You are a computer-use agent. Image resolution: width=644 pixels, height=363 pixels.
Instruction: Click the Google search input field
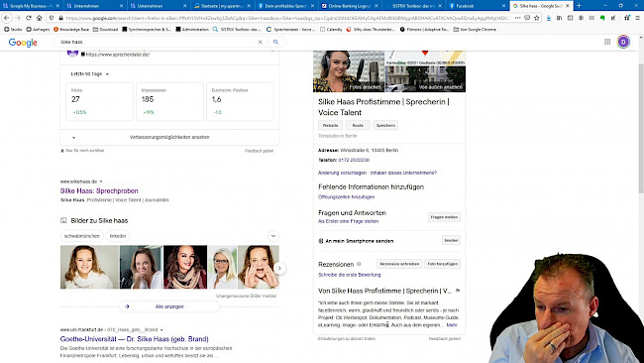[x=159, y=42]
